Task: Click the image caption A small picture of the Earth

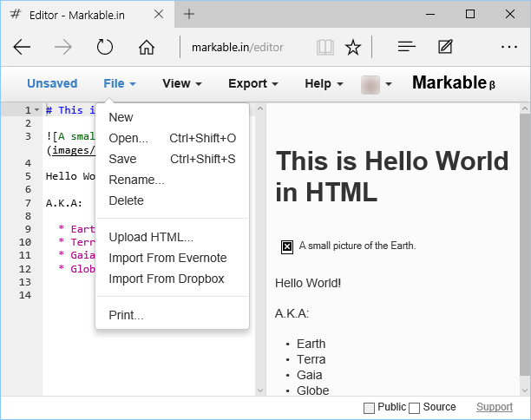Action: tap(357, 246)
